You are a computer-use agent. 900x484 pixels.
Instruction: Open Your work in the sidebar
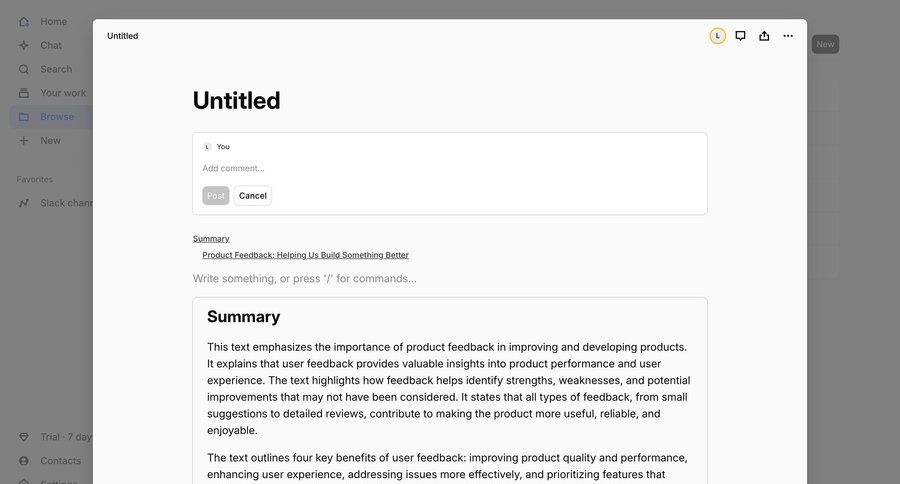coord(62,93)
